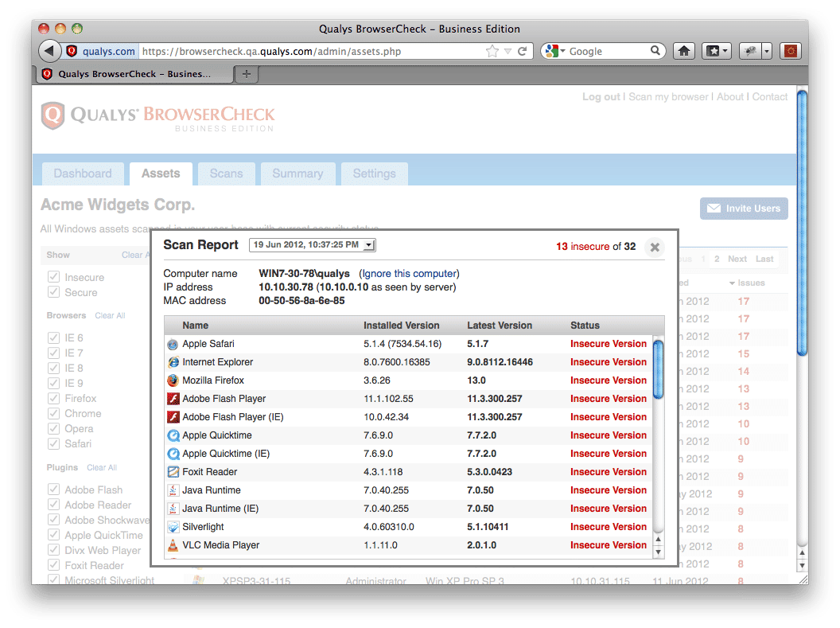Sort scan report by Installed Version header
The image size is (840, 628).
(x=401, y=326)
